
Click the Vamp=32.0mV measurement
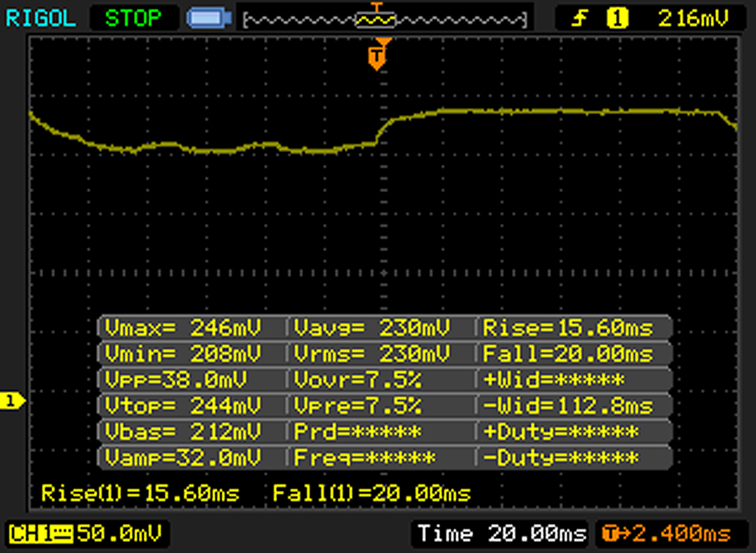point(183,457)
